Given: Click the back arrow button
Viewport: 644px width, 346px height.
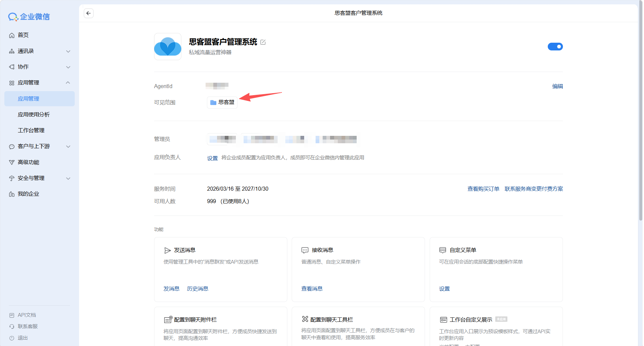Looking at the screenshot, I should pos(88,13).
